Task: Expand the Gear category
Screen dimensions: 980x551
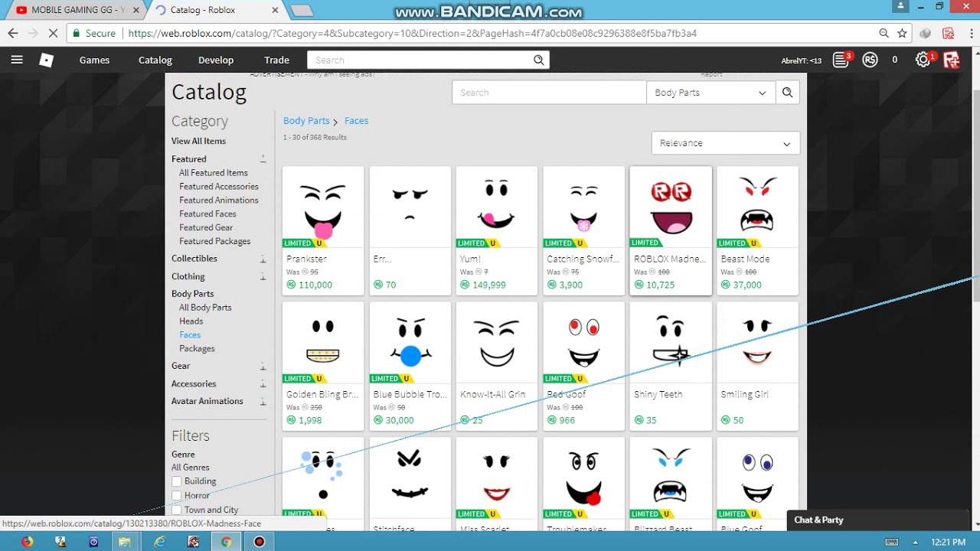Action: pos(263,367)
